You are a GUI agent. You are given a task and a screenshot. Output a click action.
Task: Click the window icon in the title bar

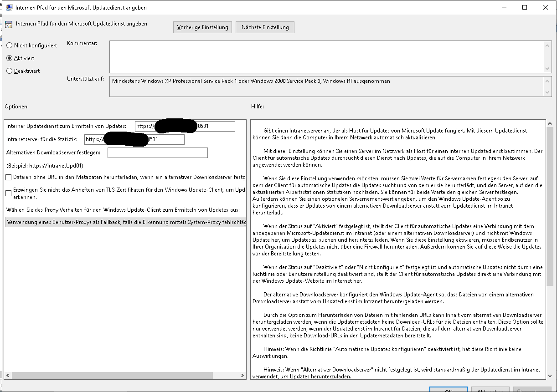8,8
